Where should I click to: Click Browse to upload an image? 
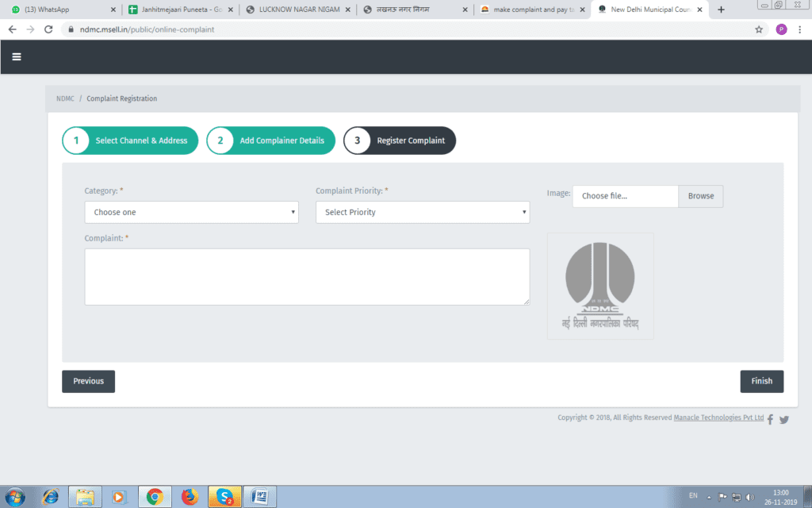[x=700, y=196]
